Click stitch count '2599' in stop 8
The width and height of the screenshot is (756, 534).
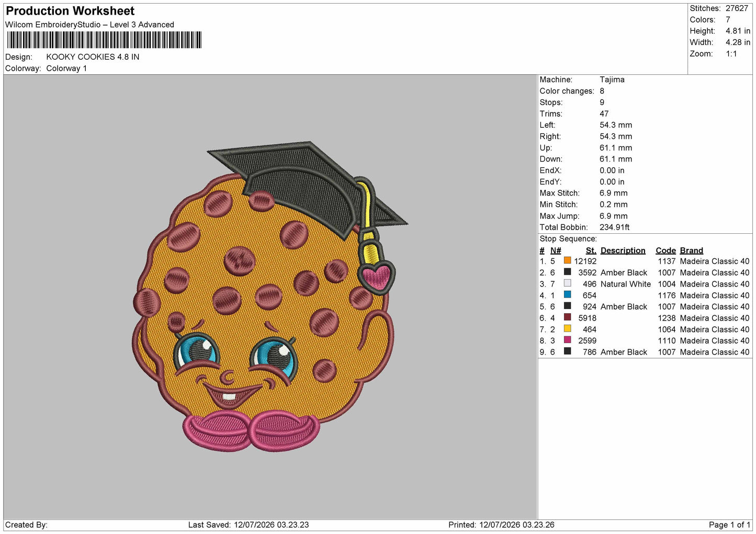tap(588, 340)
